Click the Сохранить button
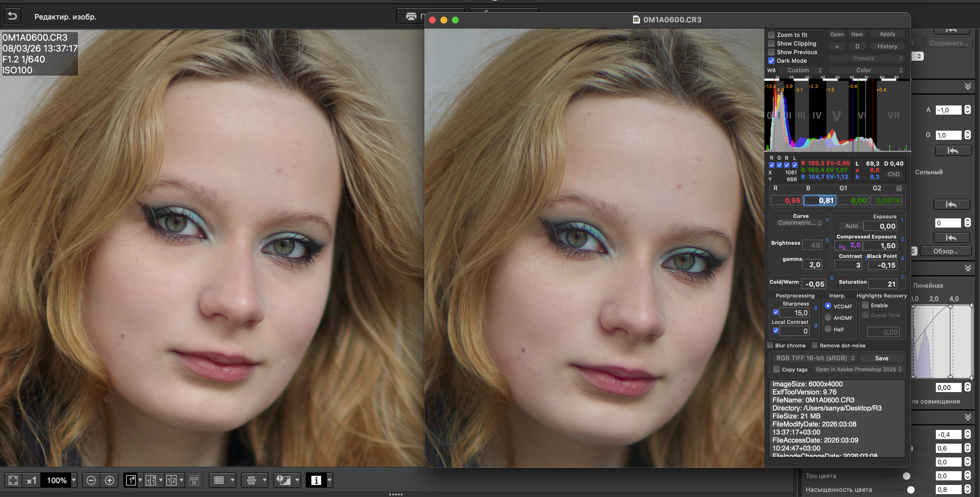The height and width of the screenshot is (497, 980). [948, 43]
